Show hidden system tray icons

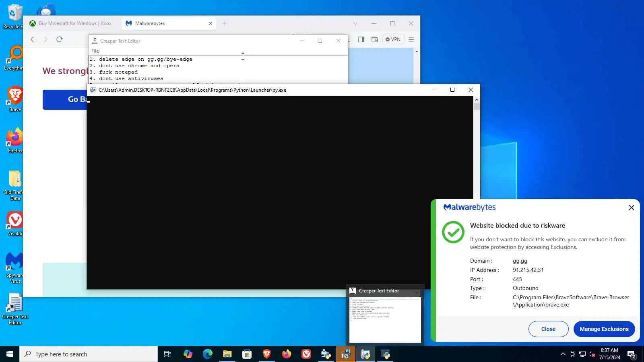563,354
